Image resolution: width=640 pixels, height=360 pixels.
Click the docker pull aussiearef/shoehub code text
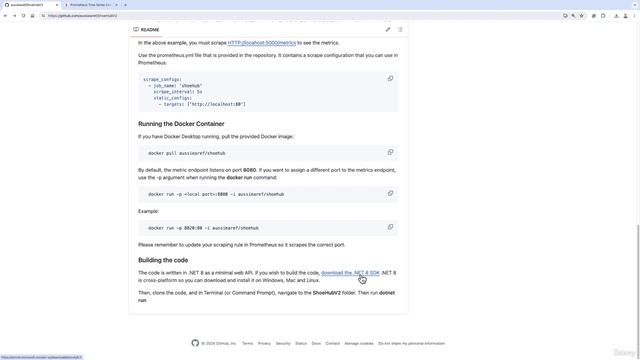[x=187, y=153]
